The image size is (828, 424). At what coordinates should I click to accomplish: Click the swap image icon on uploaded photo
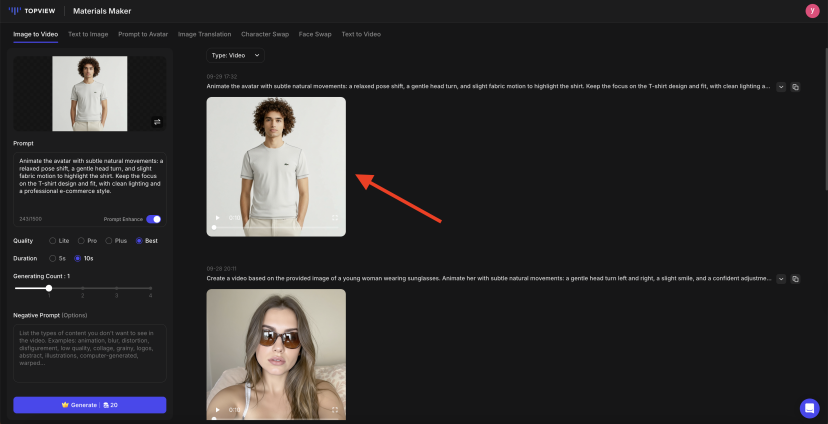click(x=157, y=122)
